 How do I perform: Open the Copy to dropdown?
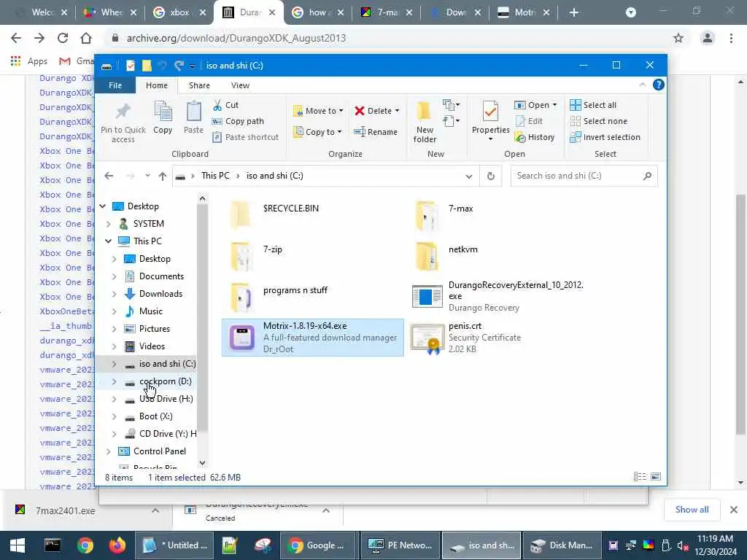[318, 132]
